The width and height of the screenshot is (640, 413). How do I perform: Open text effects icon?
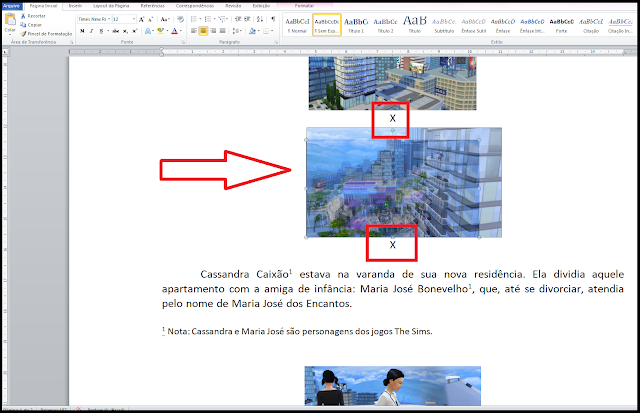148,31
